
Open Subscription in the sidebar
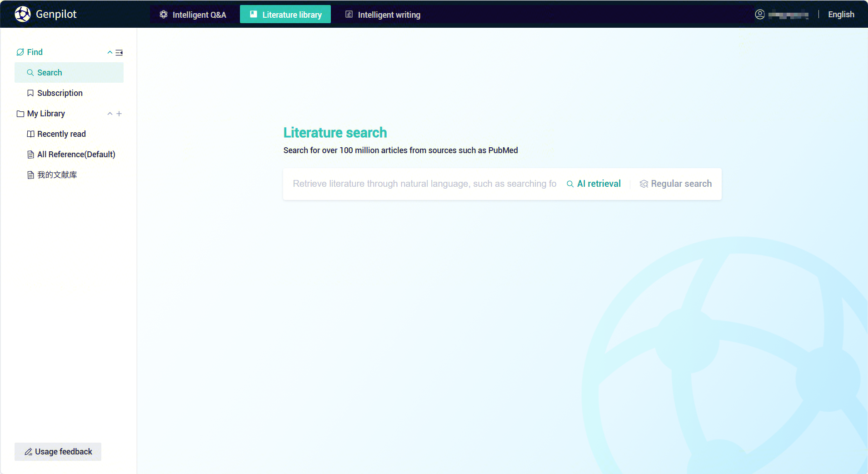click(60, 93)
